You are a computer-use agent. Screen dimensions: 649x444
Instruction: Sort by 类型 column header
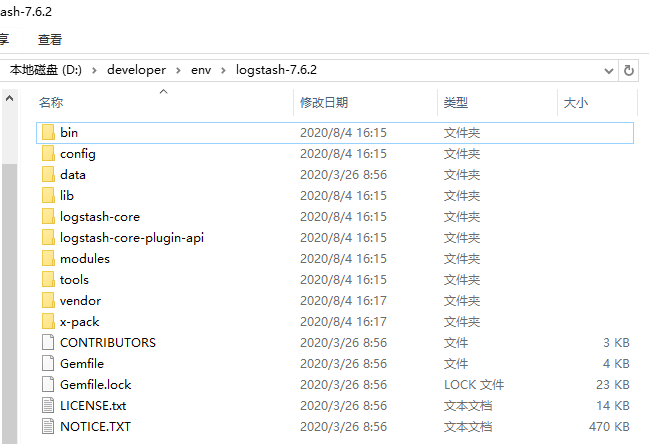(456, 103)
